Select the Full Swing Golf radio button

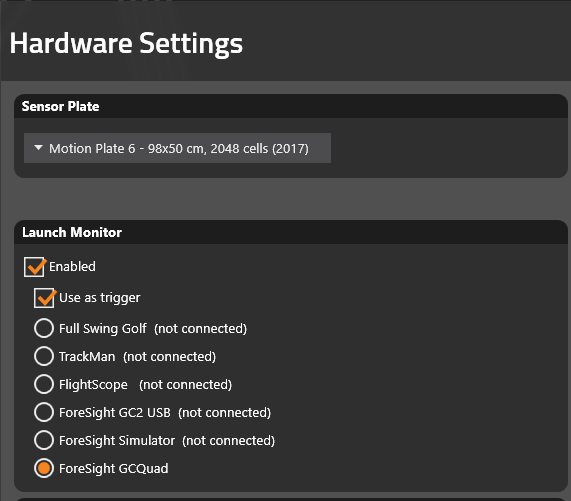click(44, 328)
